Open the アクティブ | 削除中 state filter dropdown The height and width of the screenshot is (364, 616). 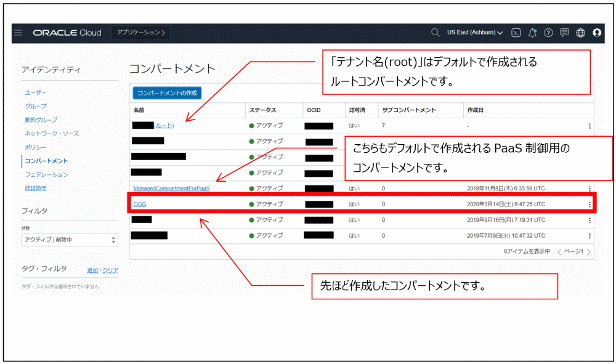70,240
